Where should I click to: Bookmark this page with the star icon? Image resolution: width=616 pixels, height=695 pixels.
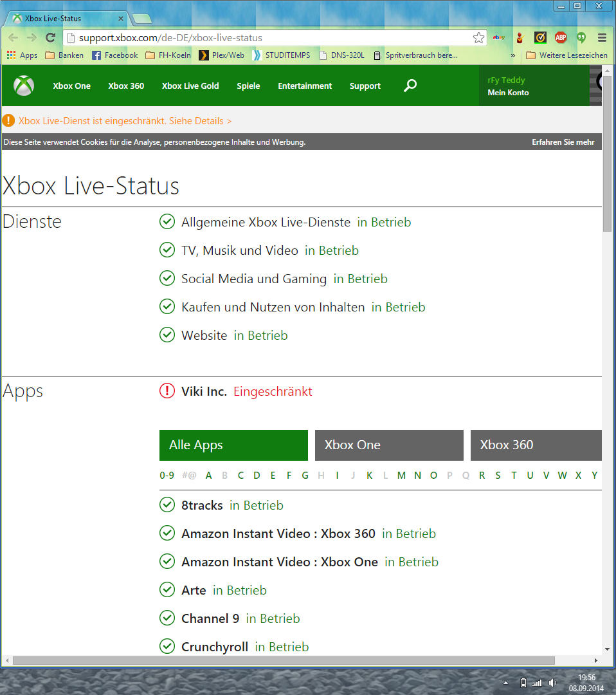478,38
